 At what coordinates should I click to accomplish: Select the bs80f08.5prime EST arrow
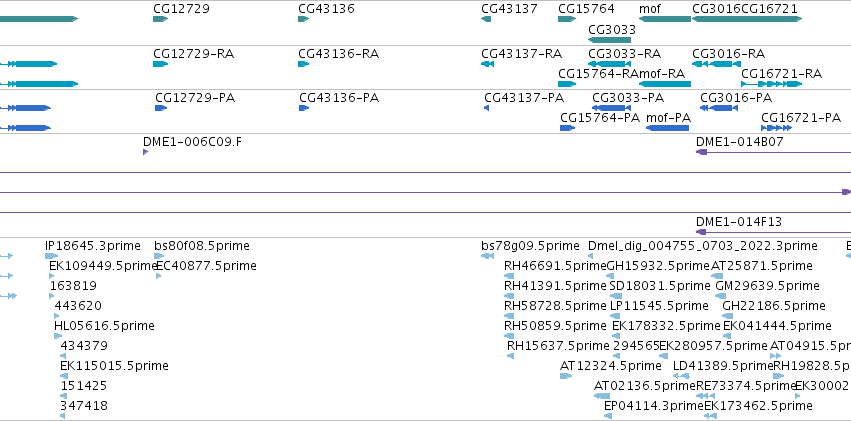[x=159, y=256]
